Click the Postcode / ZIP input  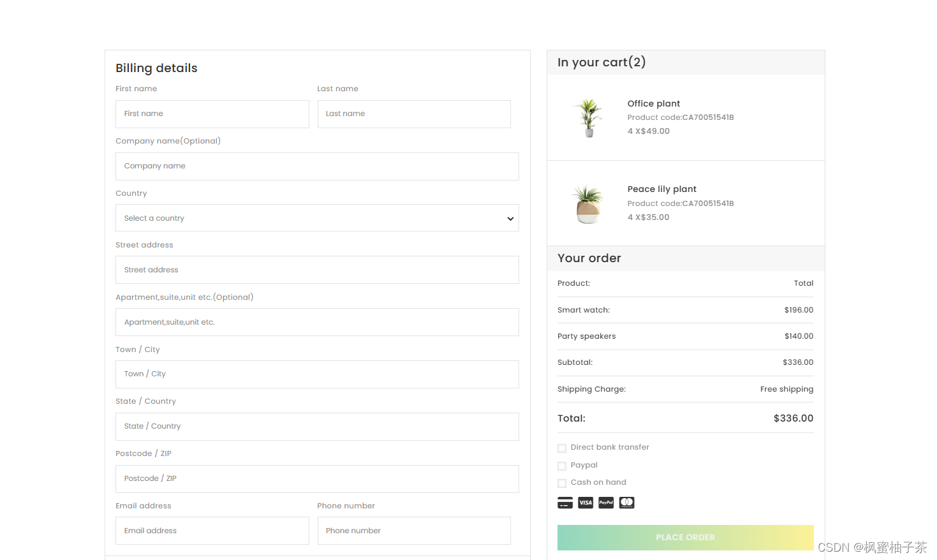pyautogui.click(x=317, y=479)
